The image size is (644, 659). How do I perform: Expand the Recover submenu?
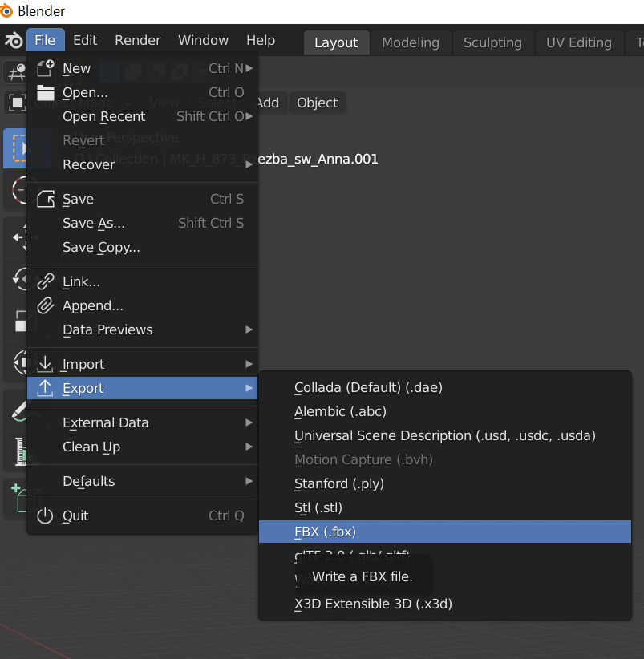[x=143, y=165]
